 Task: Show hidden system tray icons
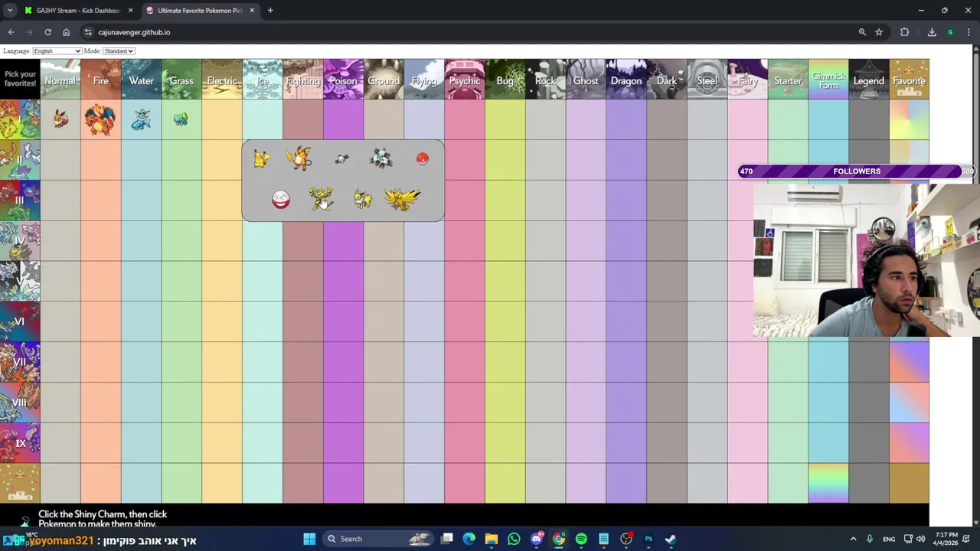853,539
